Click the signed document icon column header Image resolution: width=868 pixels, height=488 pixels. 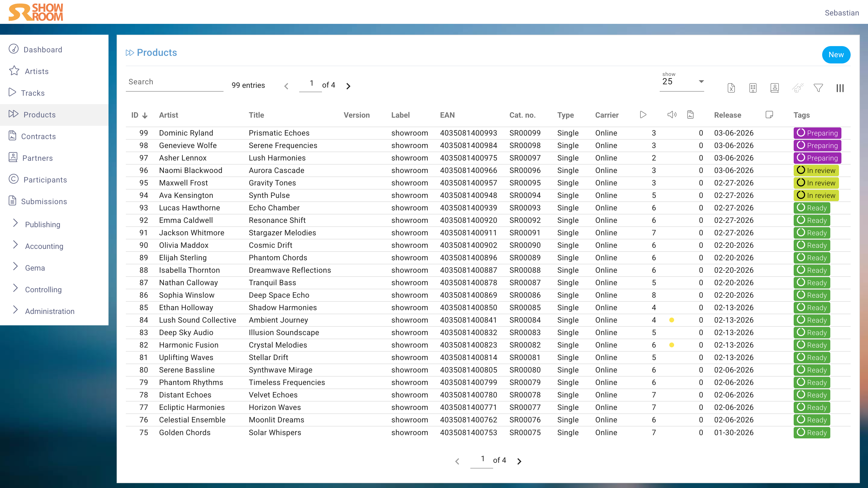coord(690,115)
